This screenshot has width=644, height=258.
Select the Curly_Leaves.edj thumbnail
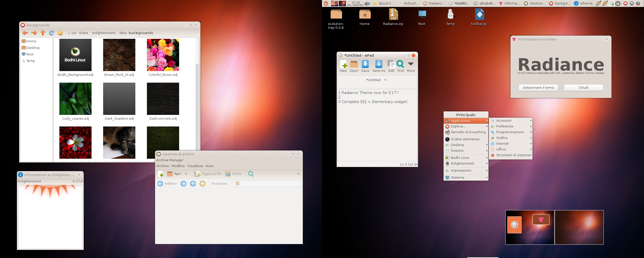click(x=75, y=99)
